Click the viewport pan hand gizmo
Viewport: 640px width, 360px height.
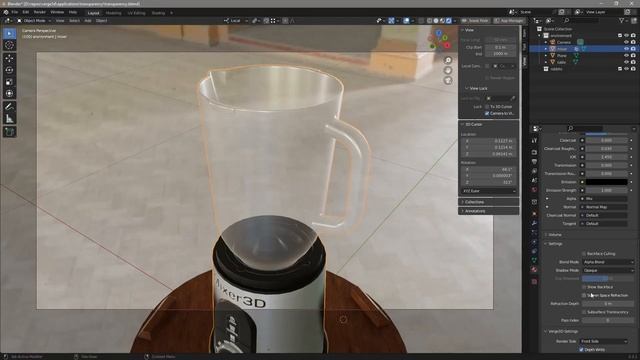tap(448, 70)
